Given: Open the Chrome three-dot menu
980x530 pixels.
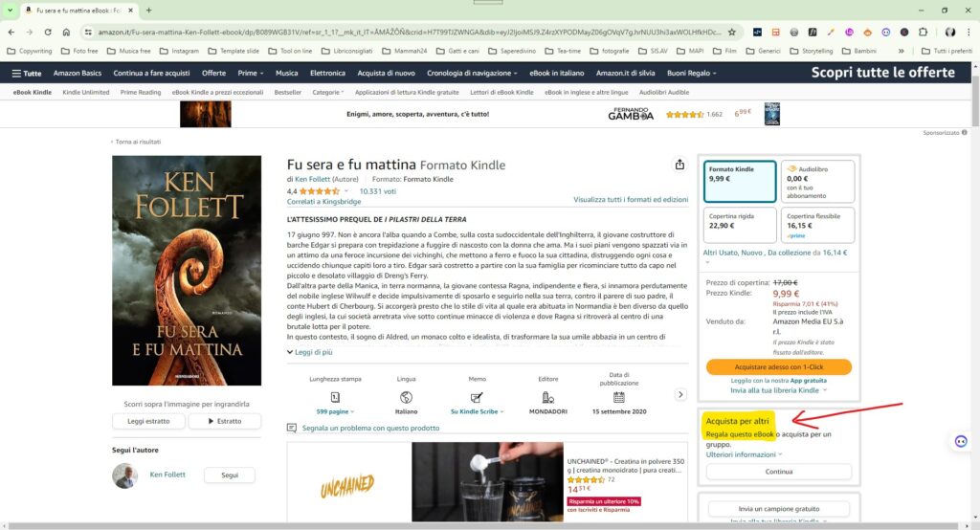Looking at the screenshot, I should coord(969,32).
